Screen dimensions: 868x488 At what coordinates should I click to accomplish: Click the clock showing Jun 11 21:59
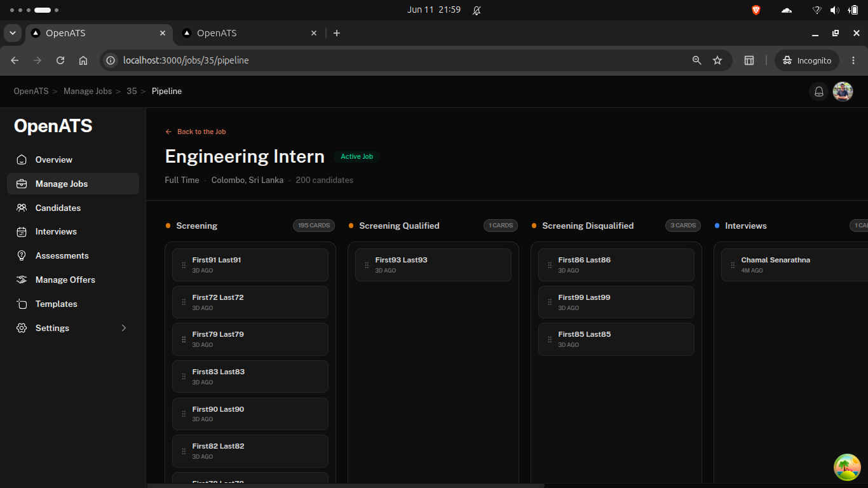click(x=434, y=10)
